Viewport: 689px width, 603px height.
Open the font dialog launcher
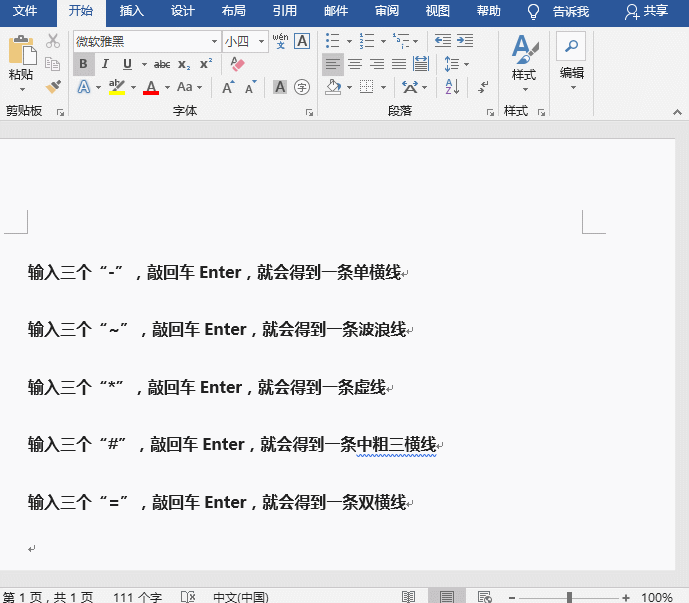click(309, 113)
